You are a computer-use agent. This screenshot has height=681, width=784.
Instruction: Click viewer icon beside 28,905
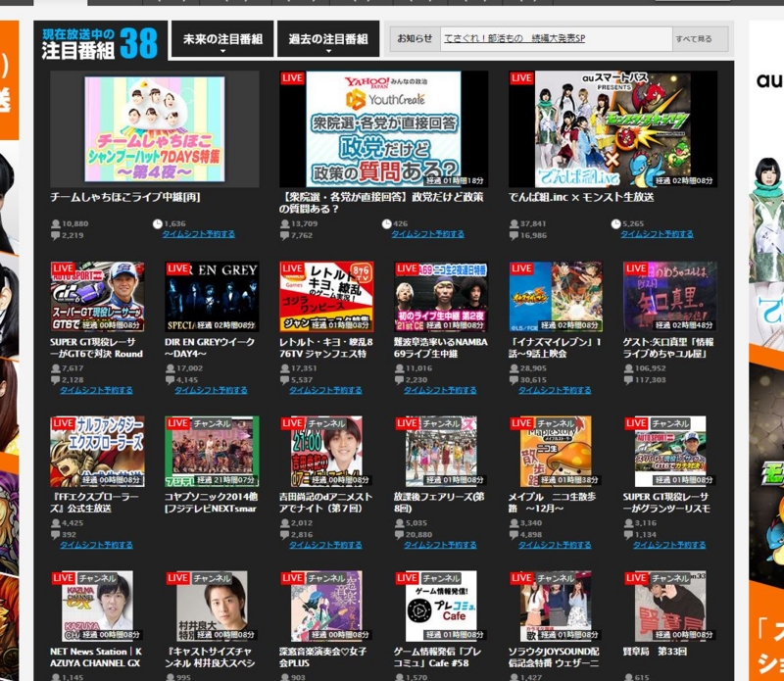514,368
